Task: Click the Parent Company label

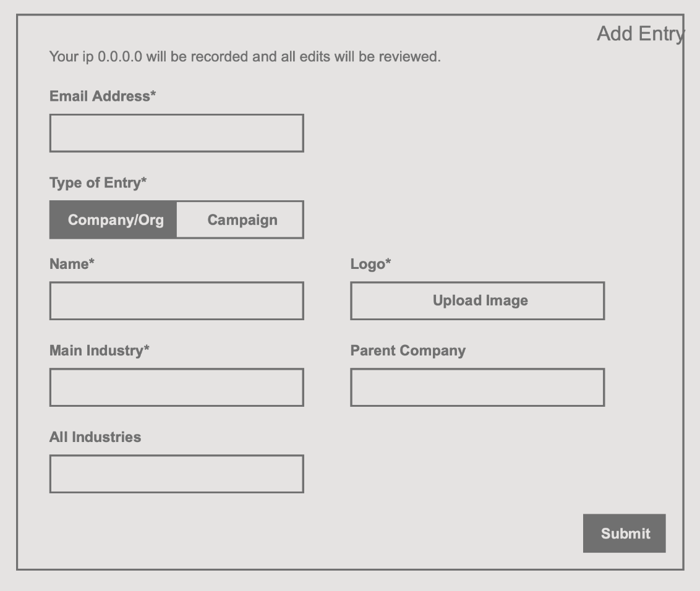Action: tap(408, 351)
